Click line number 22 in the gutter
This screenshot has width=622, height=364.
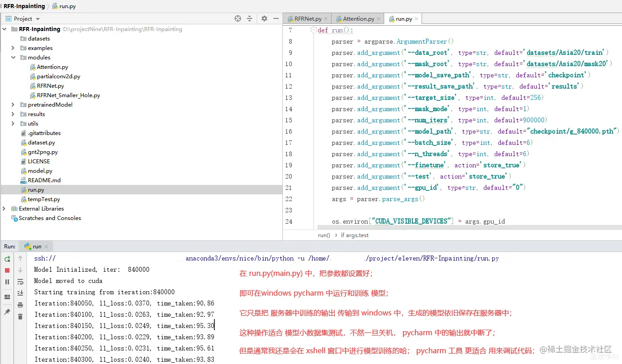pyautogui.click(x=288, y=199)
